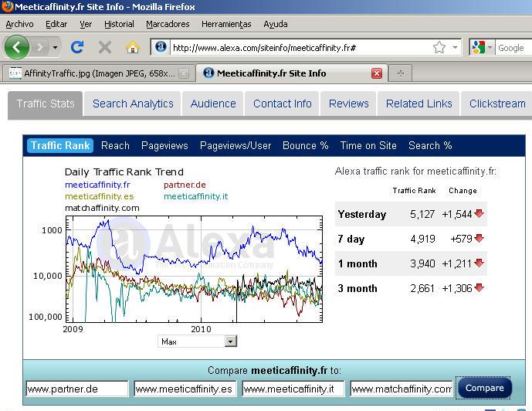This screenshot has height=411, width=532.
Task: Go to the Reviews tab
Action: [349, 104]
